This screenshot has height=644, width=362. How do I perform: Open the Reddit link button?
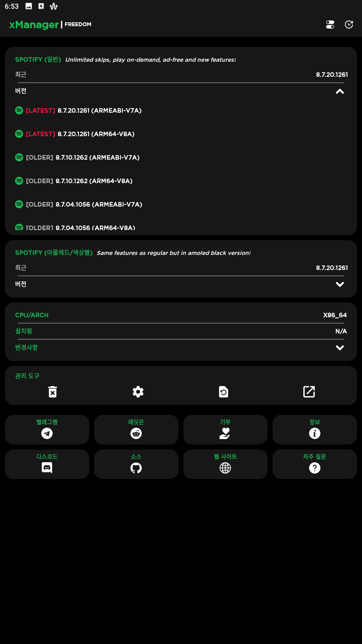pyautogui.click(x=136, y=430)
